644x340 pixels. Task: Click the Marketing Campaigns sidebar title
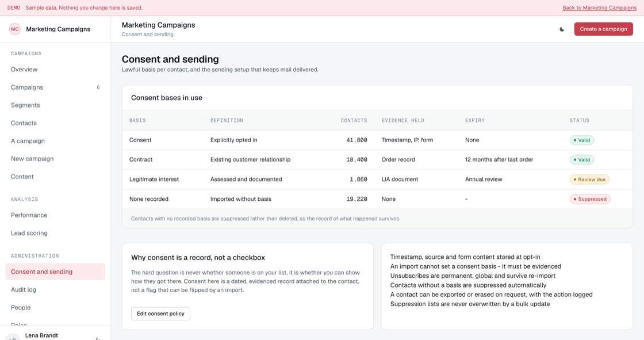pos(58,29)
